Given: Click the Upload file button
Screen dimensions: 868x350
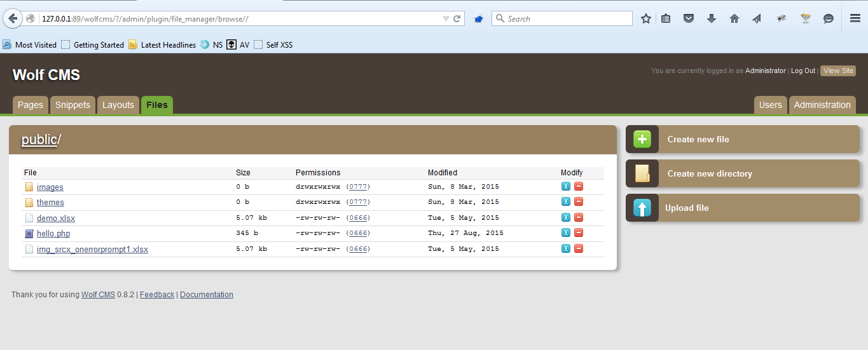Looking at the screenshot, I should tap(743, 208).
